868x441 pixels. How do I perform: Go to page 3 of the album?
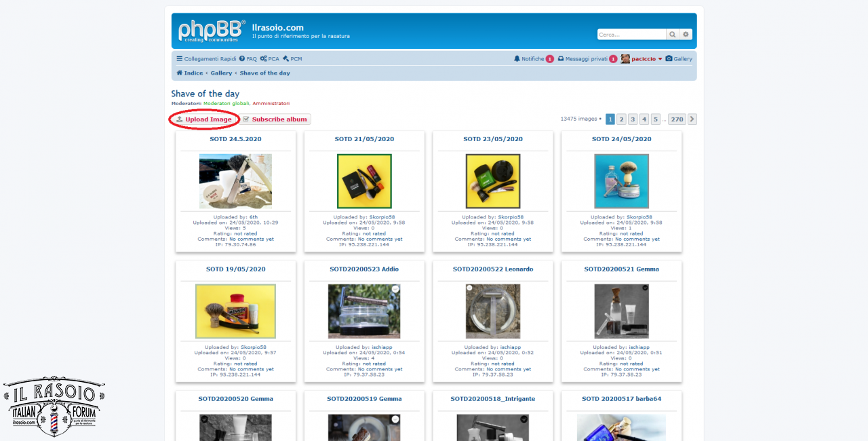[x=633, y=119]
